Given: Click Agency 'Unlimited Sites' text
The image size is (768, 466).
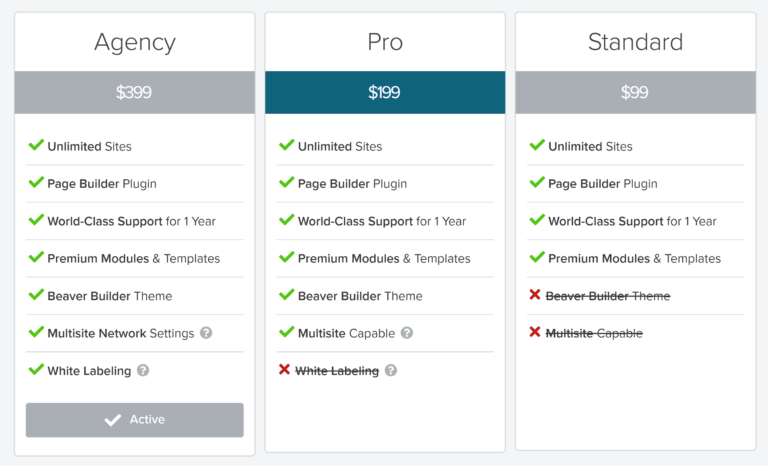Looking at the screenshot, I should click(x=90, y=147).
